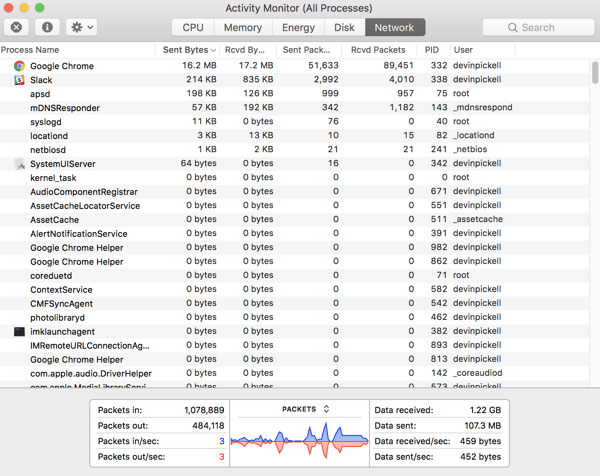Image resolution: width=600 pixels, height=476 pixels.
Task: Select the SystemUIServer process name
Action: click(63, 164)
